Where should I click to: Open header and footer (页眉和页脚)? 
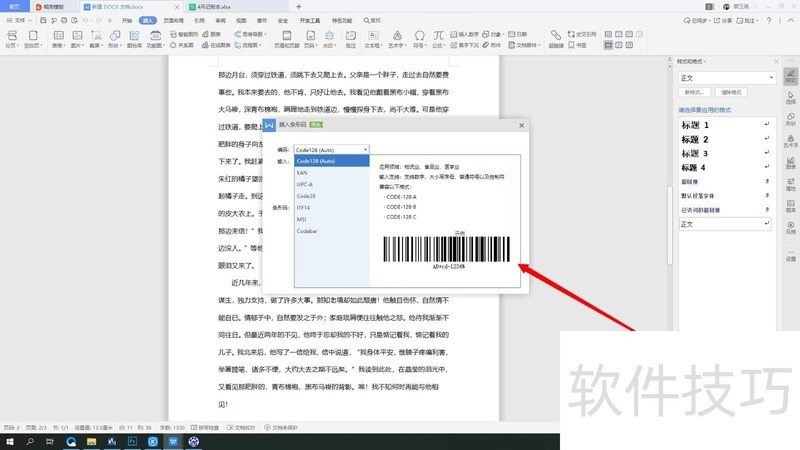coord(287,39)
